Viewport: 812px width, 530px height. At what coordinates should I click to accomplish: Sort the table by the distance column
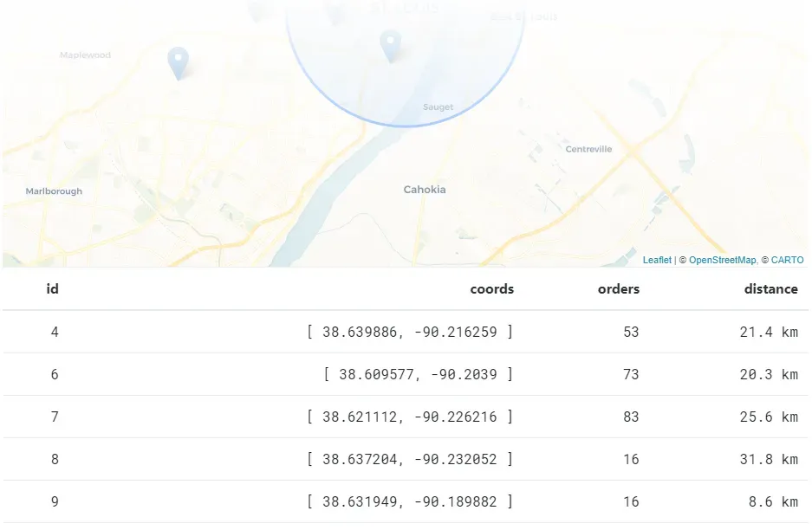pos(770,289)
